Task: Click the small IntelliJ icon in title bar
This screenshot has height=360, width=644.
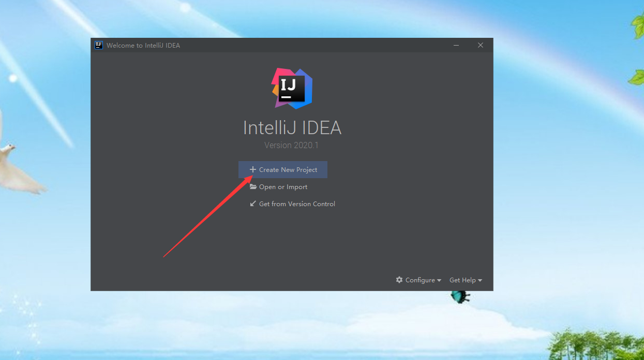Action: tap(99, 45)
